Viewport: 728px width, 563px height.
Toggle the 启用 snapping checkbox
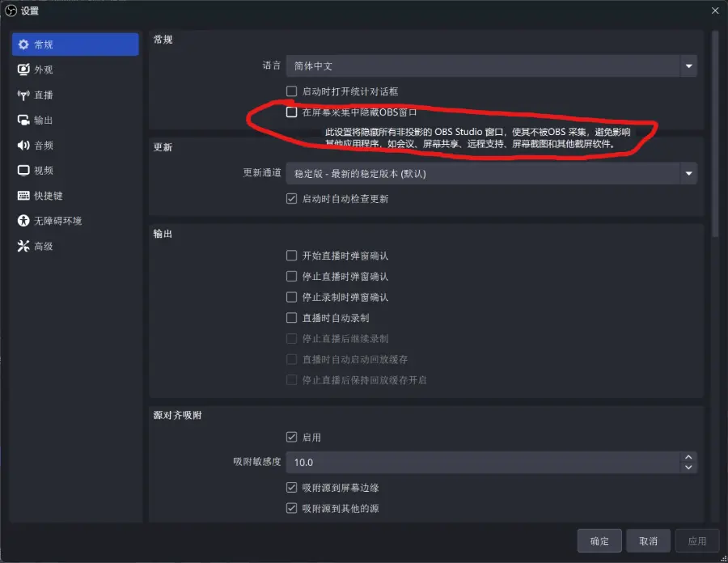coord(291,437)
